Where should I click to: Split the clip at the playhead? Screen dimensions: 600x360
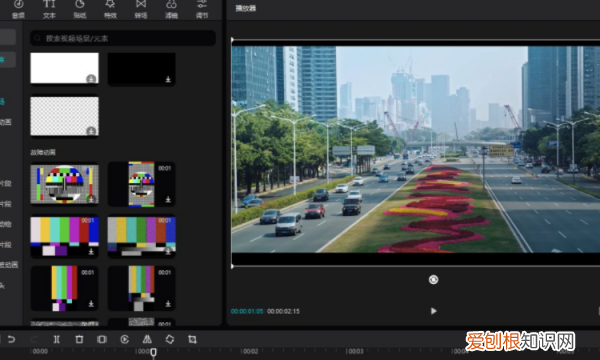pyautogui.click(x=57, y=339)
